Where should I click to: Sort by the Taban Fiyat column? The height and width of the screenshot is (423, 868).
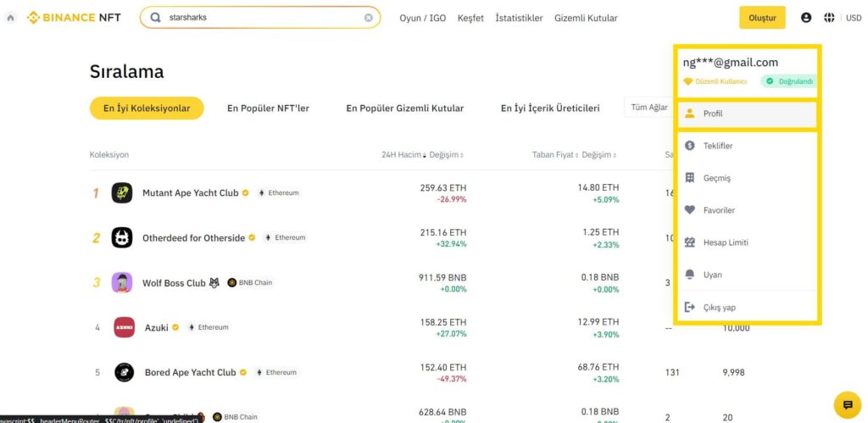coord(555,155)
